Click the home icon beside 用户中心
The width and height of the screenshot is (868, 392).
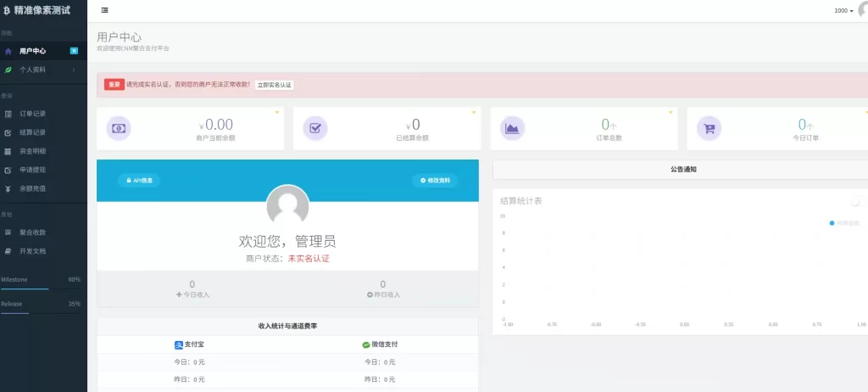click(8, 51)
